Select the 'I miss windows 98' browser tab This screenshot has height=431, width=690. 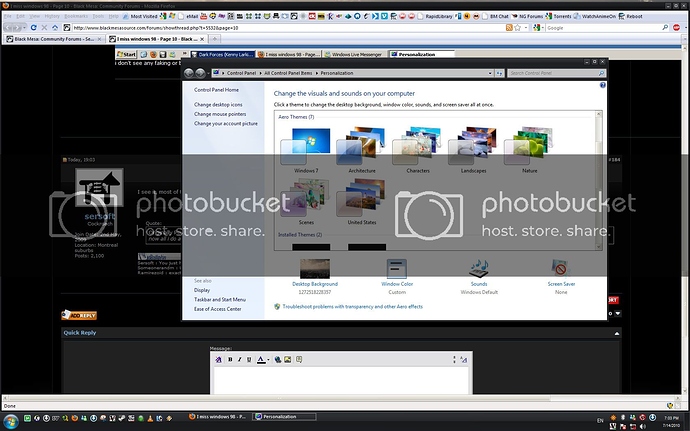pyautogui.click(x=157, y=39)
